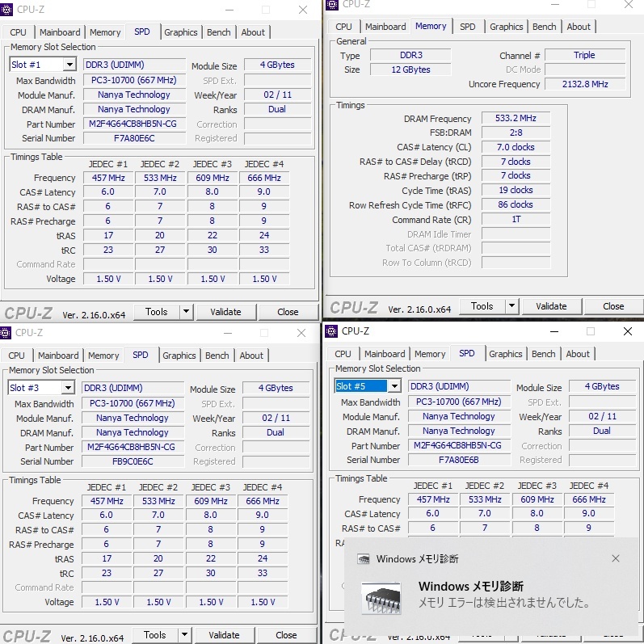644x644 pixels.
Task: Open the Slot #3 selection dropdown
Action: click(x=68, y=388)
